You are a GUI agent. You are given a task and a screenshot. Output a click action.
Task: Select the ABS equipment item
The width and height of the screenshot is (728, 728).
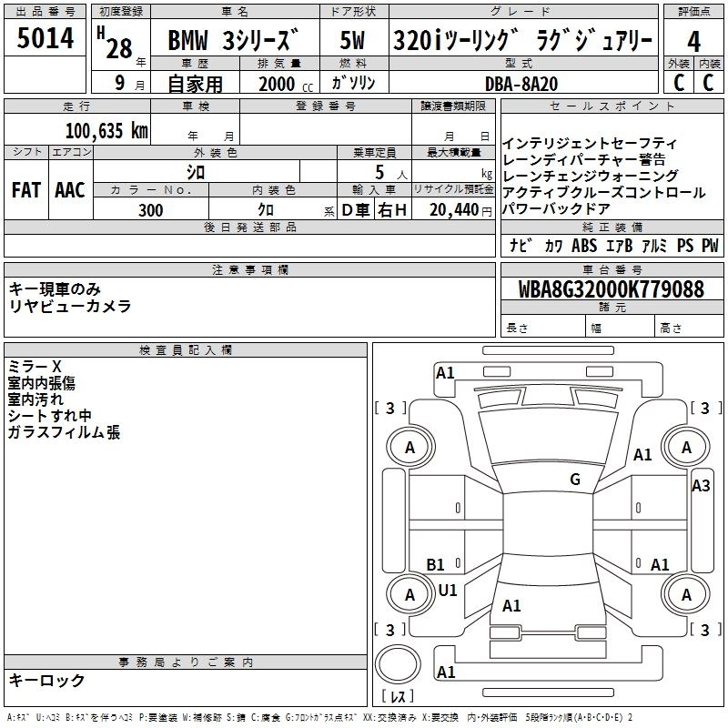pyautogui.click(x=584, y=246)
